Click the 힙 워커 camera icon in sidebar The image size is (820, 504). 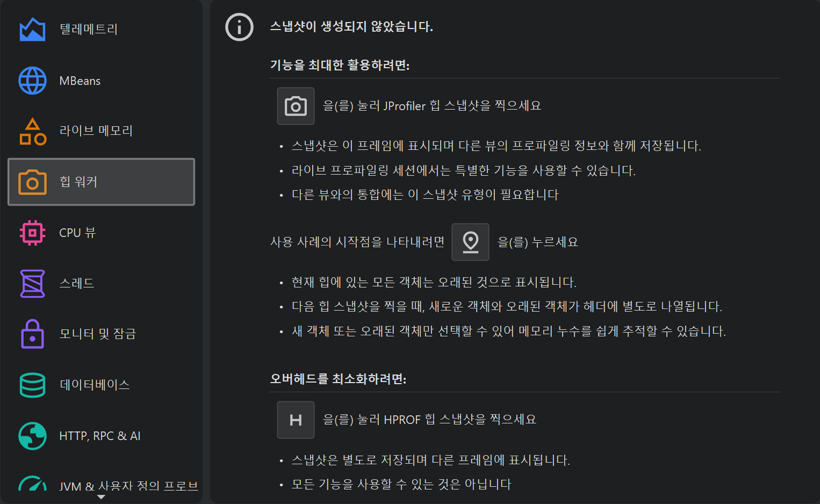(32, 182)
